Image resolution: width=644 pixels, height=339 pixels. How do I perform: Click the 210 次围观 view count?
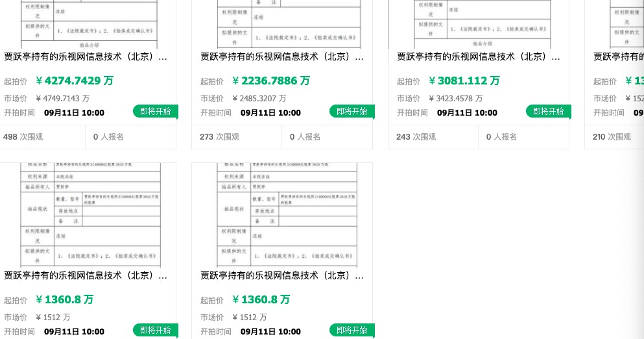coord(612,137)
